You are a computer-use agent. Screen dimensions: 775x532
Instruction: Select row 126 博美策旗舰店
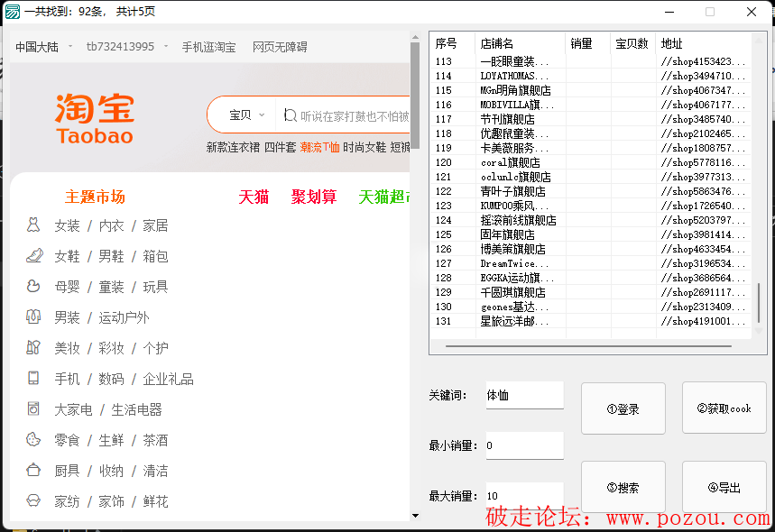[591, 249]
